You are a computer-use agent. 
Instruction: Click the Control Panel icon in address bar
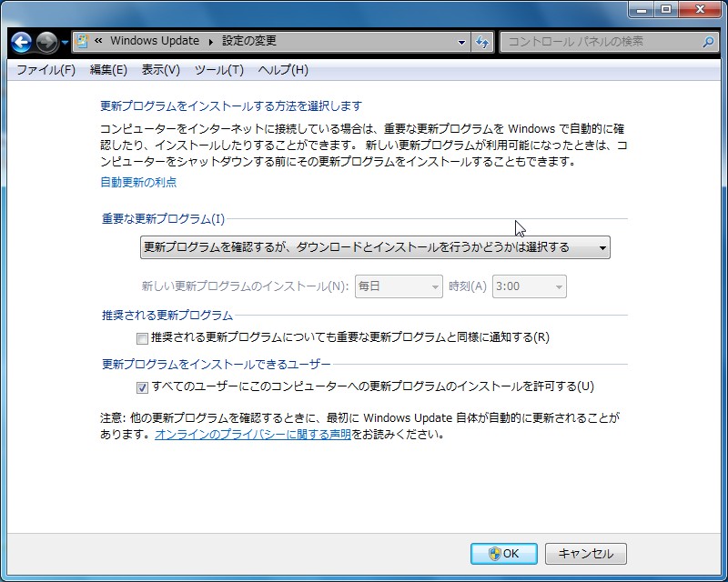pyautogui.click(x=82, y=41)
